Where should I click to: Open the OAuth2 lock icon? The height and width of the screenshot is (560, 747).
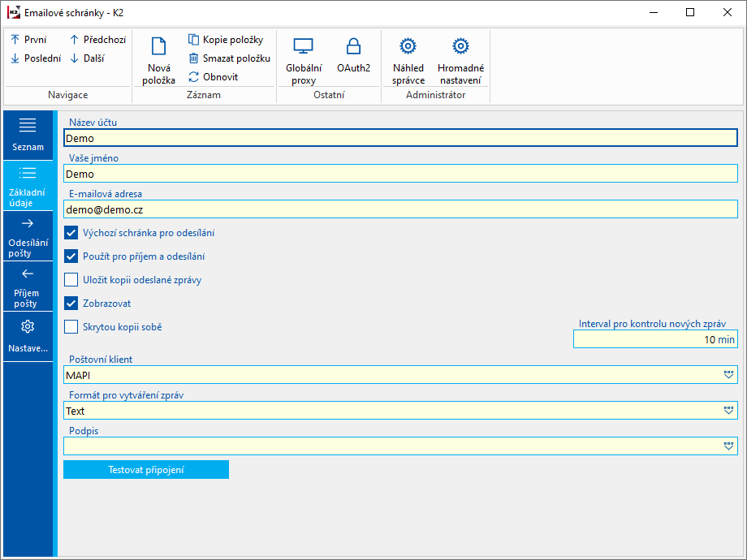353,46
